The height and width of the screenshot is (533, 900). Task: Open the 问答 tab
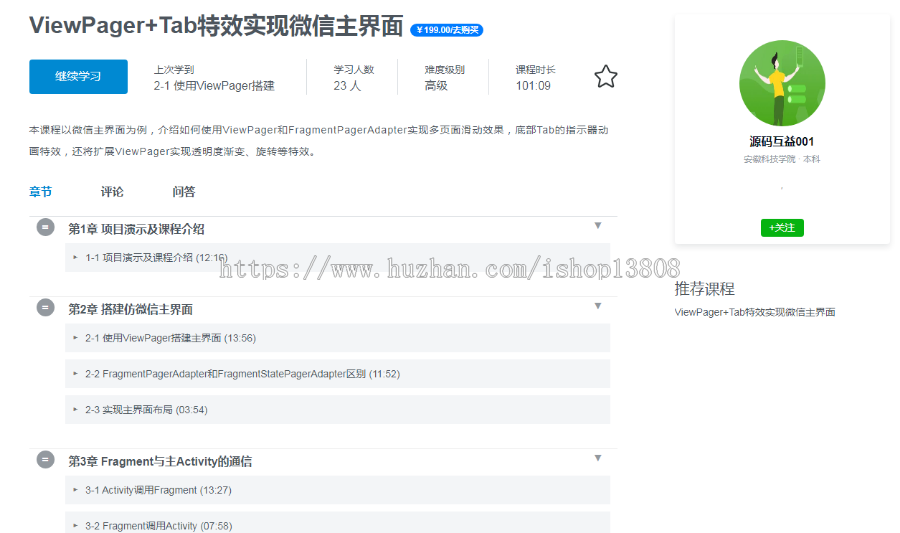pos(184,192)
